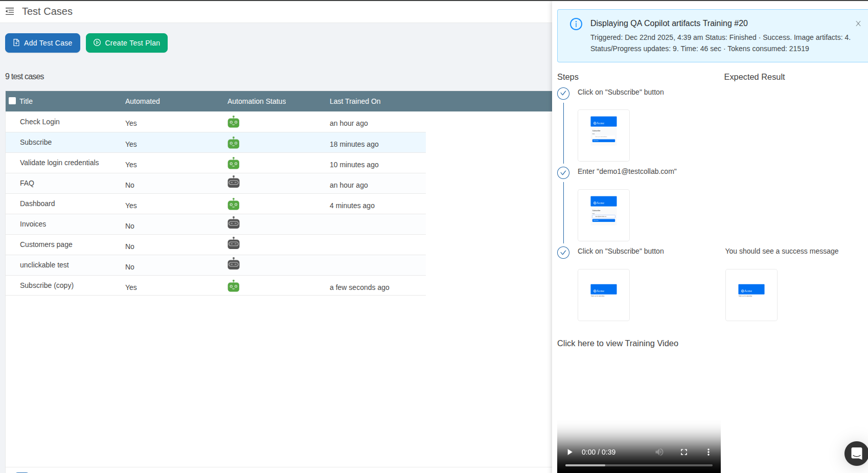Open the Check Login test case
This screenshot has height=473, width=868.
click(40, 122)
